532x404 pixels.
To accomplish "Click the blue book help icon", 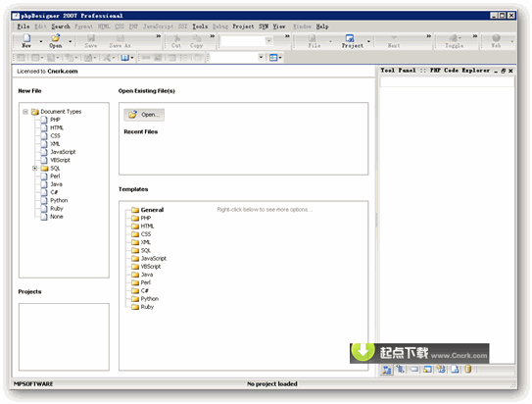I will coord(124,58).
